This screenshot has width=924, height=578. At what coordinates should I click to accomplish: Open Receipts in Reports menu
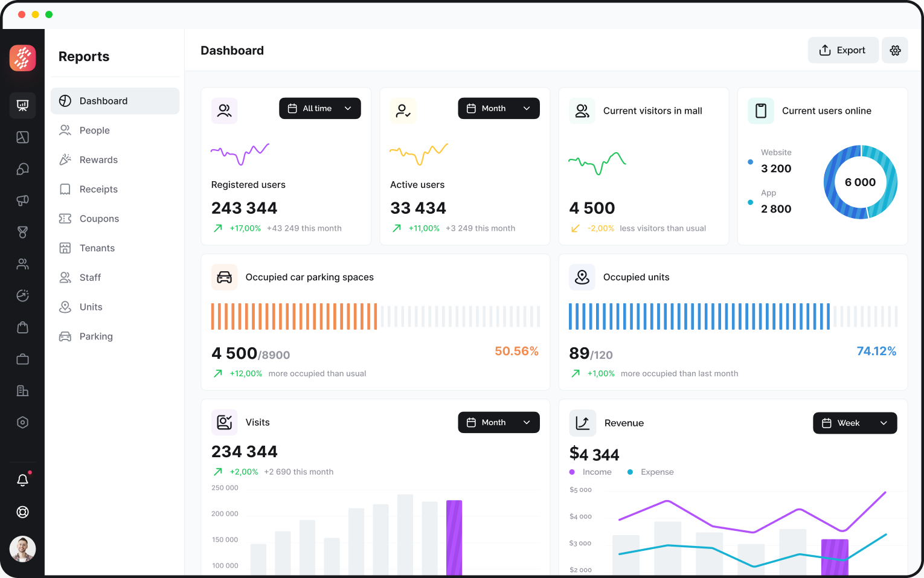(x=115, y=189)
